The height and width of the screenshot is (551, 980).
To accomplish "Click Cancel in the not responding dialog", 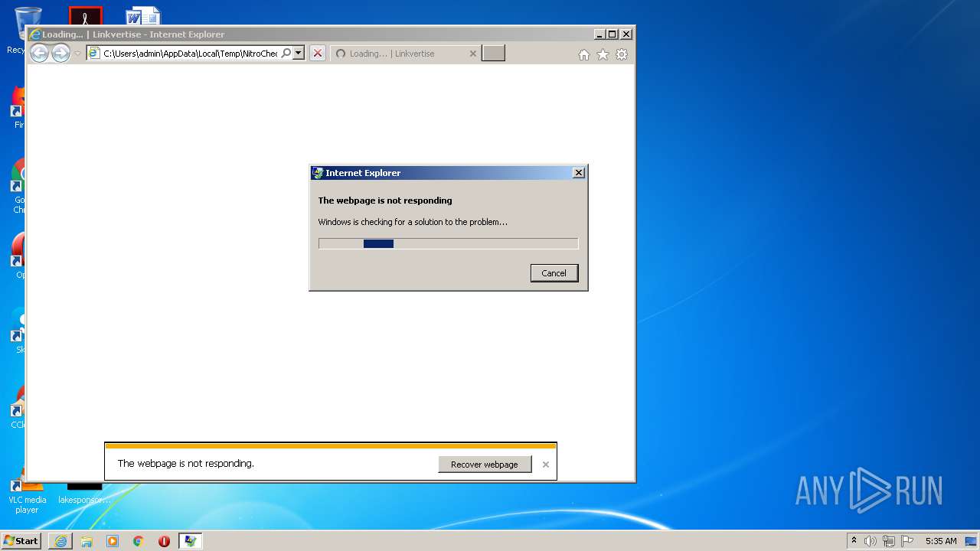I will click(x=554, y=273).
